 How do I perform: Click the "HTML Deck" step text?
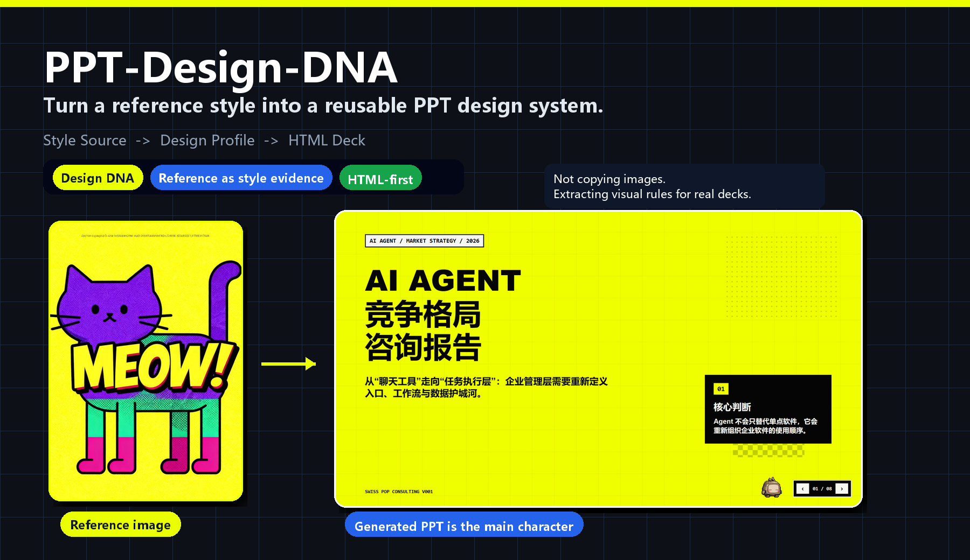pyautogui.click(x=327, y=140)
